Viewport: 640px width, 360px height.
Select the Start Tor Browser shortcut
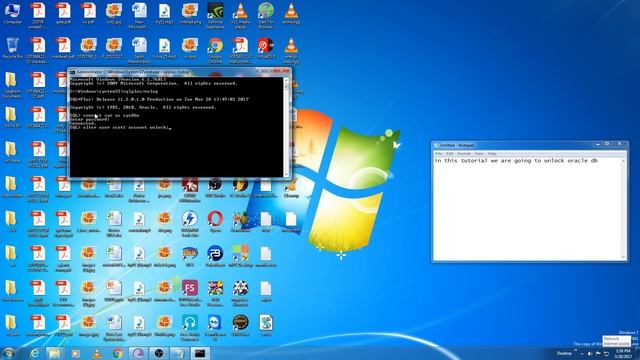tap(266, 16)
